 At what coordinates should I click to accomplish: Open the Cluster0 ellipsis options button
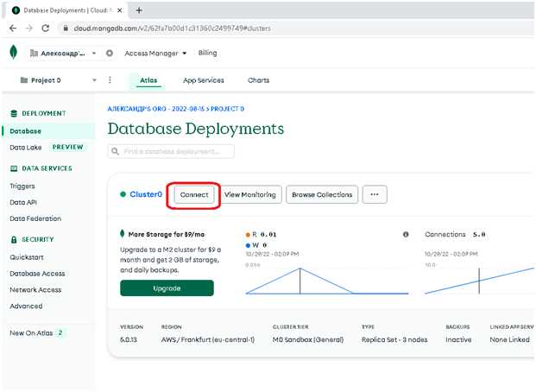click(x=375, y=194)
